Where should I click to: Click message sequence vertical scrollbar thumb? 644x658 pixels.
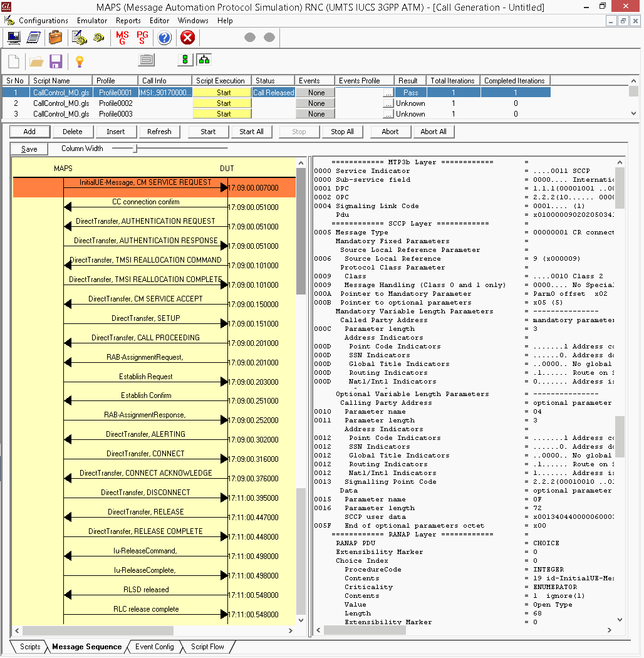[x=301, y=231]
